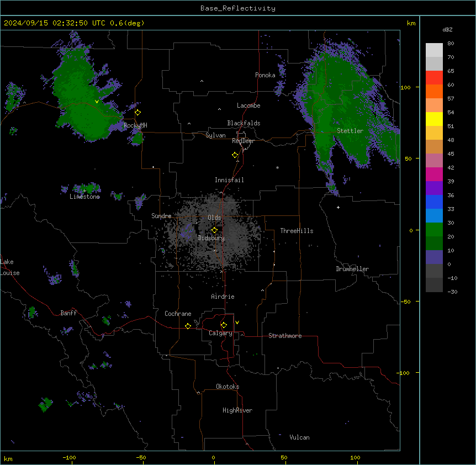The image size is (476, 465).
Task: Click the yellow marker near Olds
Action: (x=214, y=230)
